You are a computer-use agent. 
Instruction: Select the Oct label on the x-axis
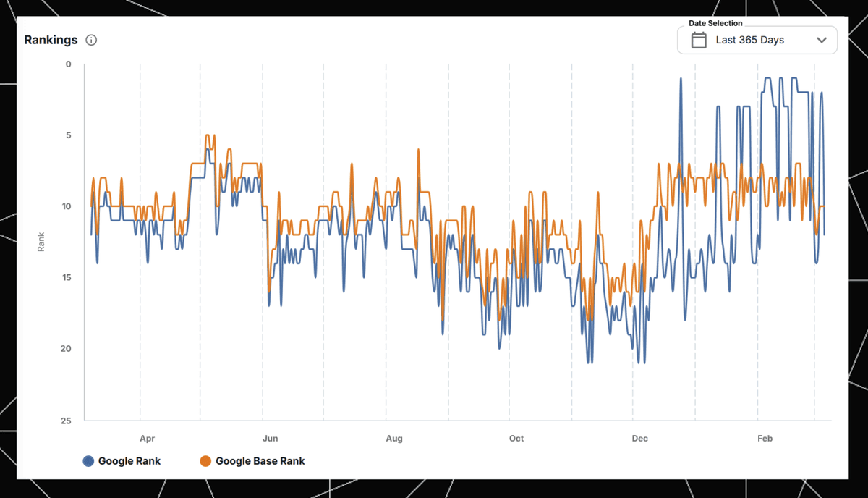(x=516, y=439)
